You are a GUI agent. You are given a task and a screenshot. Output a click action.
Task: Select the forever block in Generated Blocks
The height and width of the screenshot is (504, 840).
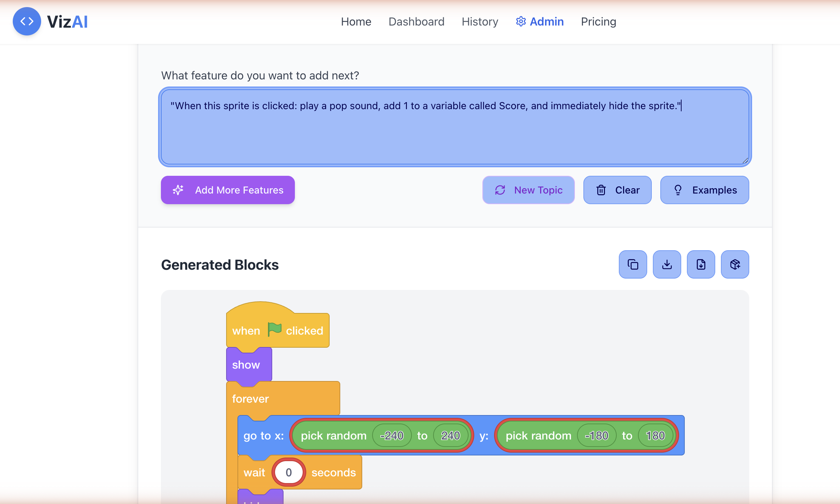coord(251,398)
